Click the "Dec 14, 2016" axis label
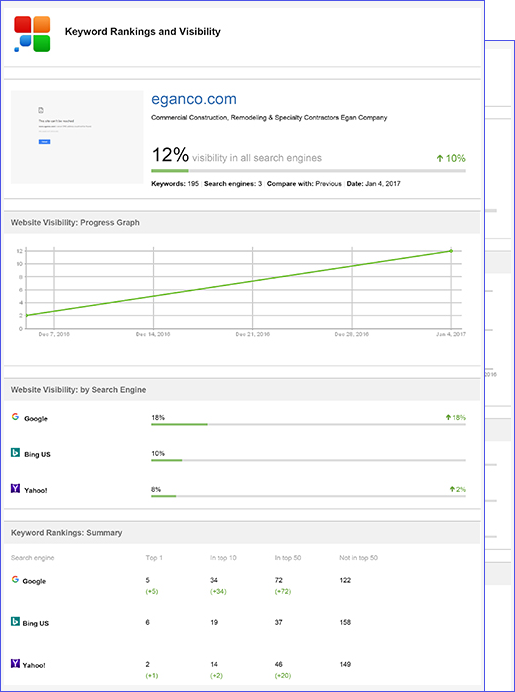 coord(153,334)
